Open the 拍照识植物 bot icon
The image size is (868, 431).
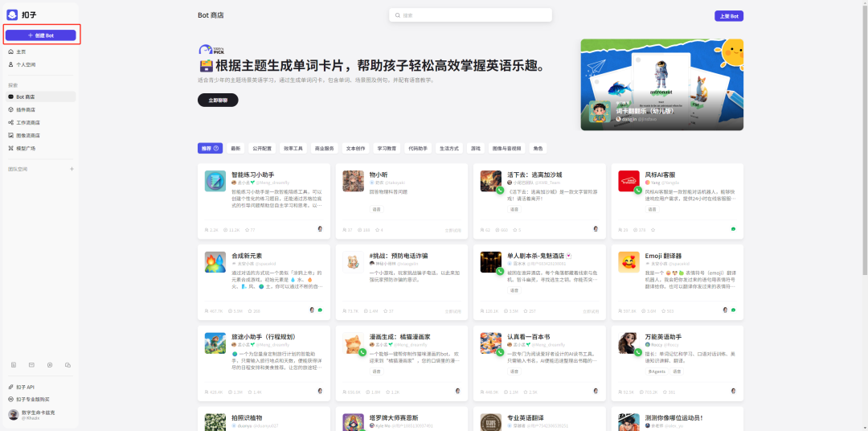point(215,422)
